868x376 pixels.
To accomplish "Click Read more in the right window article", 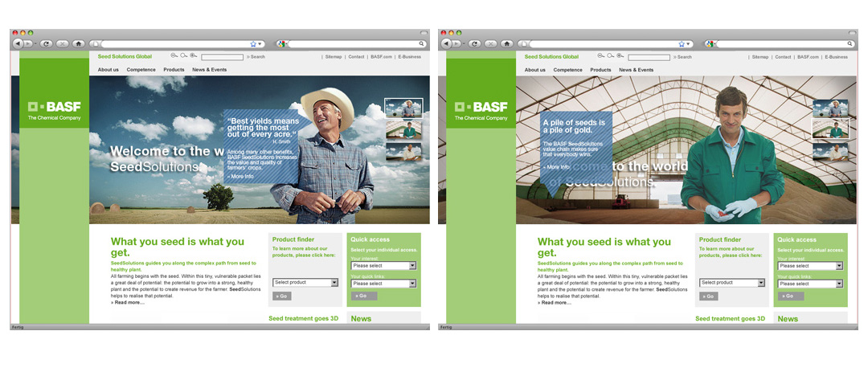I will (555, 303).
